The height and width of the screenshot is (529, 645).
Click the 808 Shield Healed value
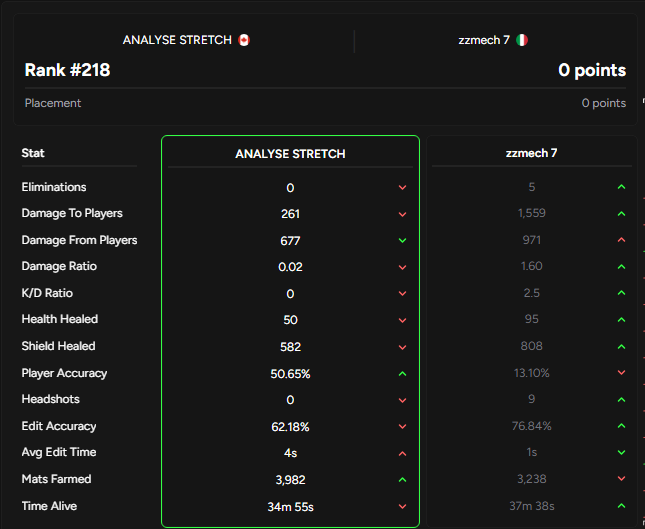531,346
